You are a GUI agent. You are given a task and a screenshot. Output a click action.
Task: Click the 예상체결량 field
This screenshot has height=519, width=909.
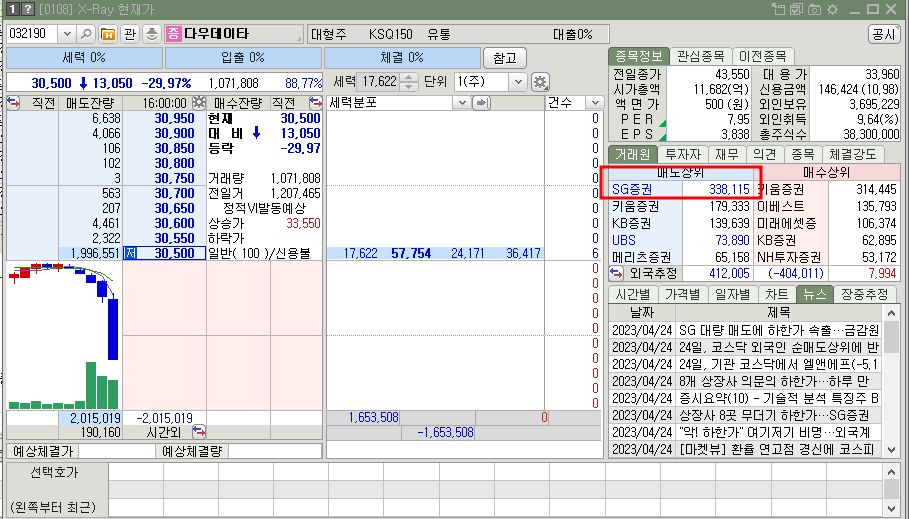275,451
